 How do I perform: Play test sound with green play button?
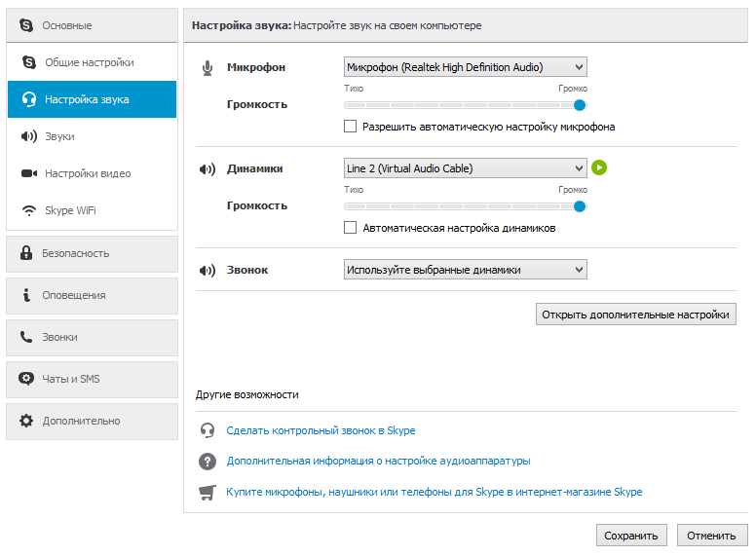coord(599,167)
